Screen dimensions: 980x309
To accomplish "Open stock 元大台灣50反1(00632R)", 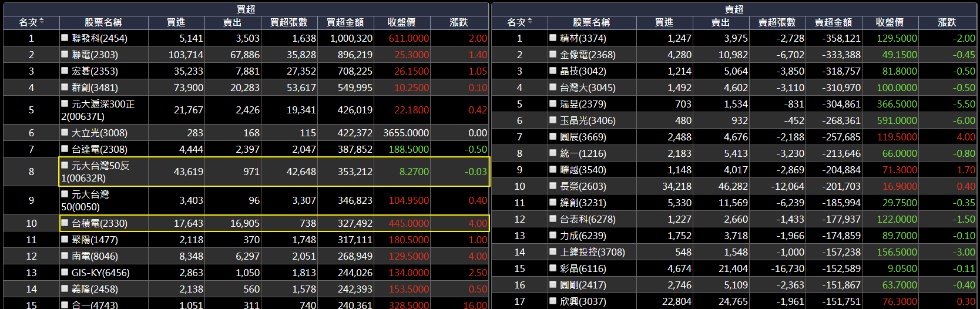I will pyautogui.click(x=95, y=172).
